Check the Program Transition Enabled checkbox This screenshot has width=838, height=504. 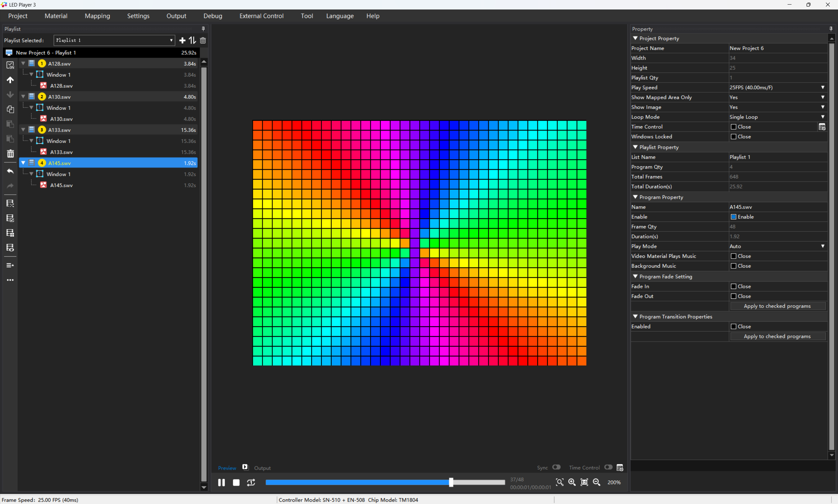(x=733, y=326)
